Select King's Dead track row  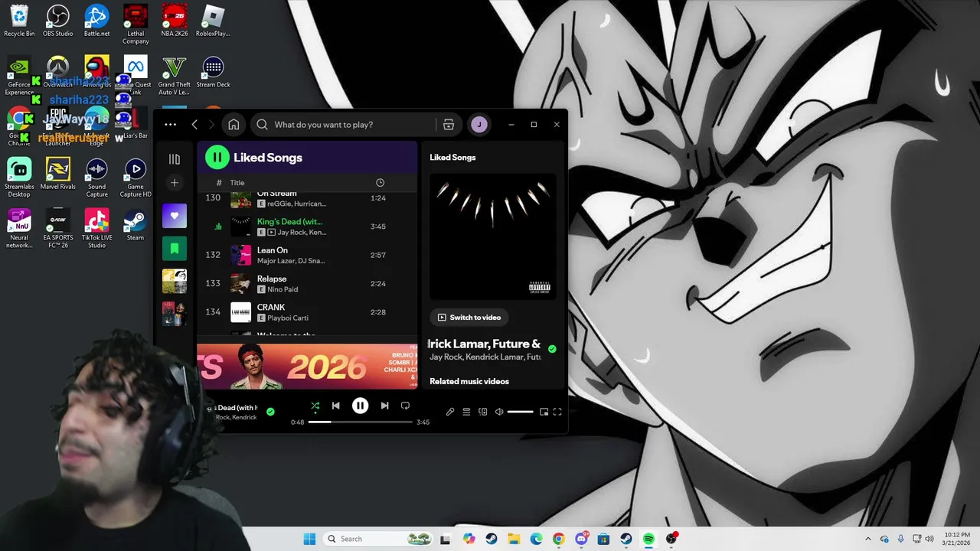(x=307, y=227)
